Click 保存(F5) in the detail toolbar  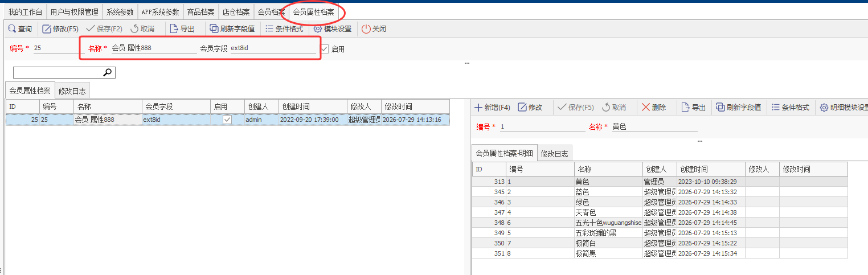pyautogui.click(x=575, y=107)
